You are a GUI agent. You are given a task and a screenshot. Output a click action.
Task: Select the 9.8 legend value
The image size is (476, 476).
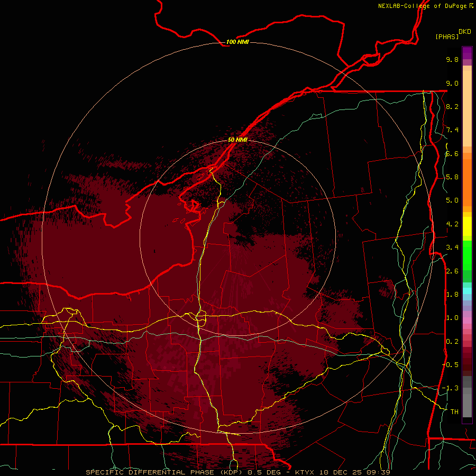(452, 59)
